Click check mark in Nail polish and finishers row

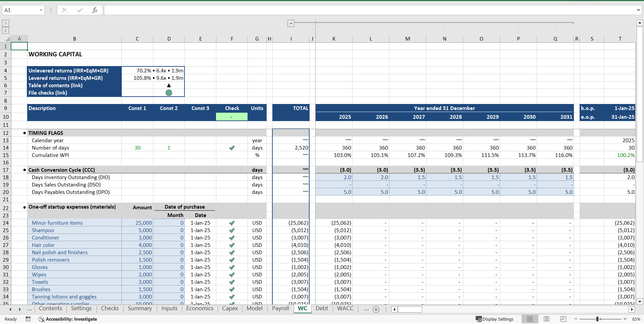[x=232, y=253]
